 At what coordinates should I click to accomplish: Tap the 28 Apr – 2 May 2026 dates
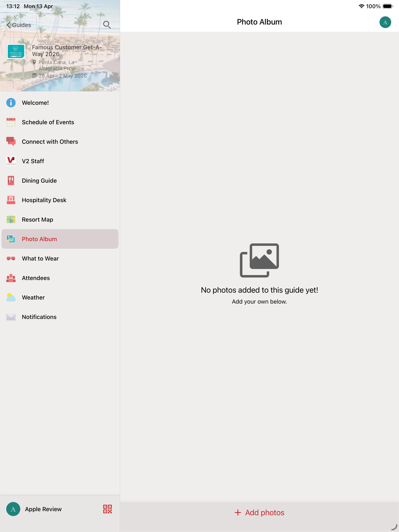pyautogui.click(x=63, y=76)
